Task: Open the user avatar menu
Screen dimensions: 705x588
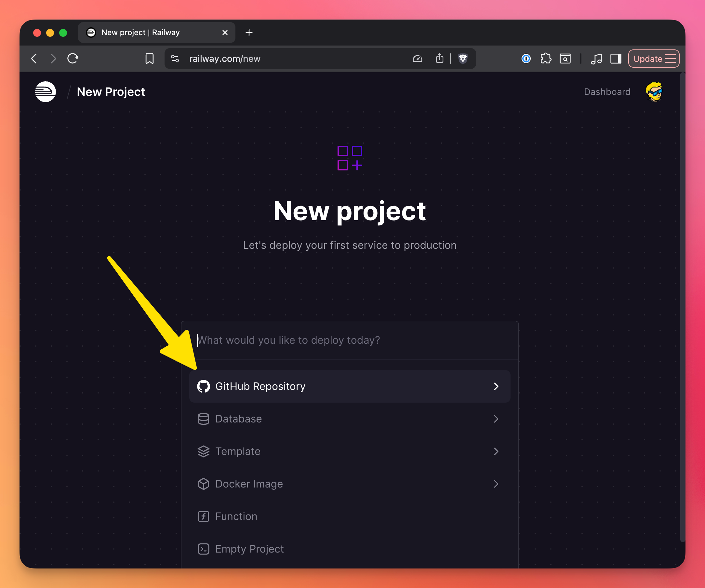Action: coord(654,92)
